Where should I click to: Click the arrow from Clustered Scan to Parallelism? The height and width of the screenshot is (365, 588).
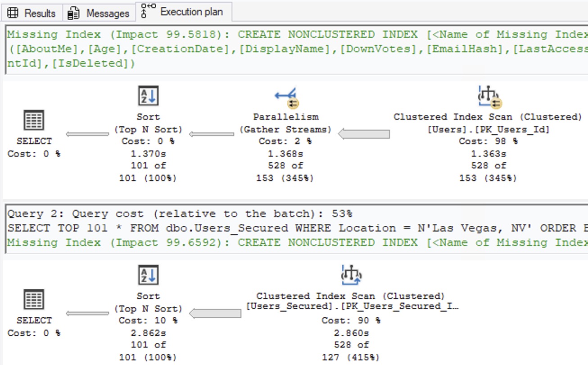[x=364, y=134]
